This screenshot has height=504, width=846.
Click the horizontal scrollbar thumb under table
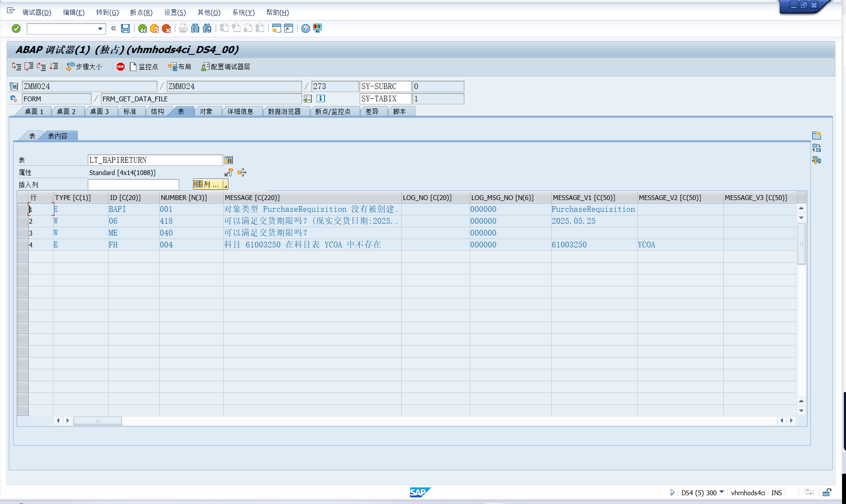point(98,421)
